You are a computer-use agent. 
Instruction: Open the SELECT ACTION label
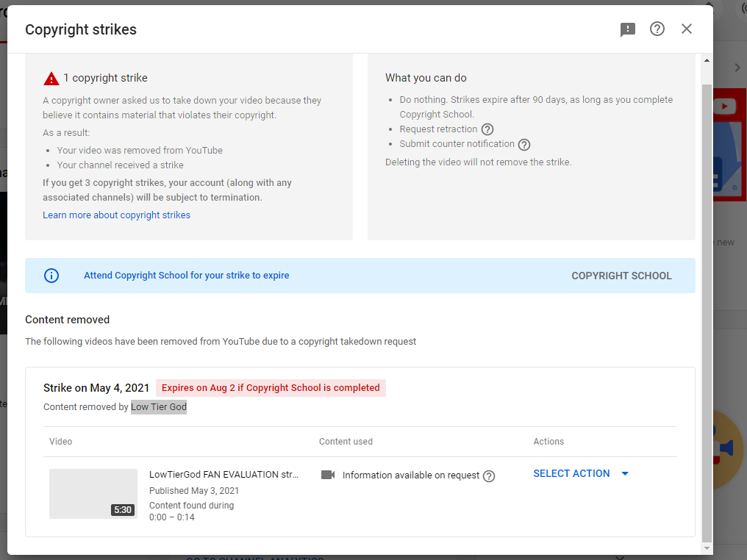(571, 474)
